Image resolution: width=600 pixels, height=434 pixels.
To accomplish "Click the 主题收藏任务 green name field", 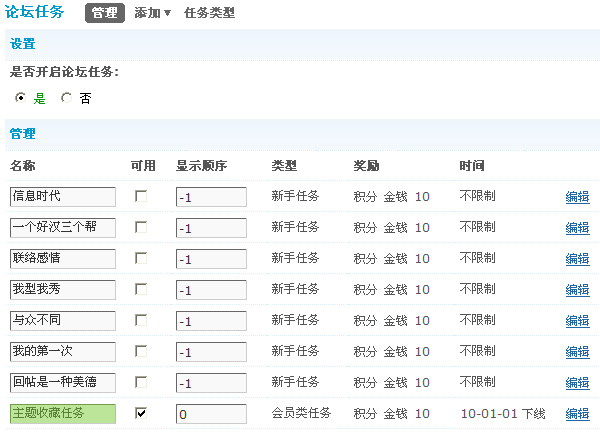I will click(x=63, y=414).
